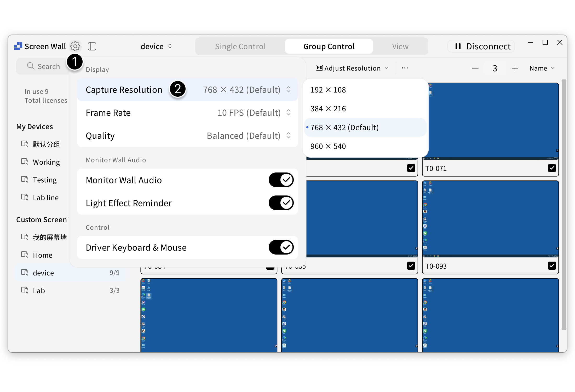Switch to the Single Control tab
This screenshot has width=575, height=392.
click(x=240, y=47)
